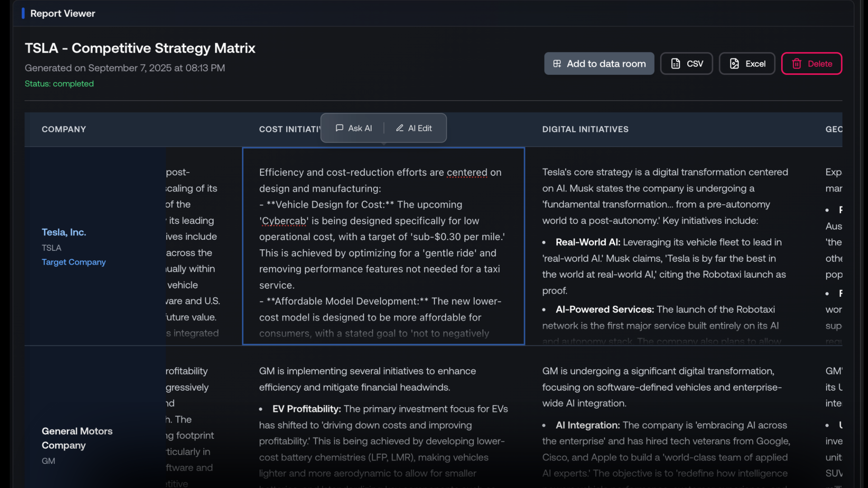Delete this report
The width and height of the screenshot is (868, 488).
click(x=811, y=64)
